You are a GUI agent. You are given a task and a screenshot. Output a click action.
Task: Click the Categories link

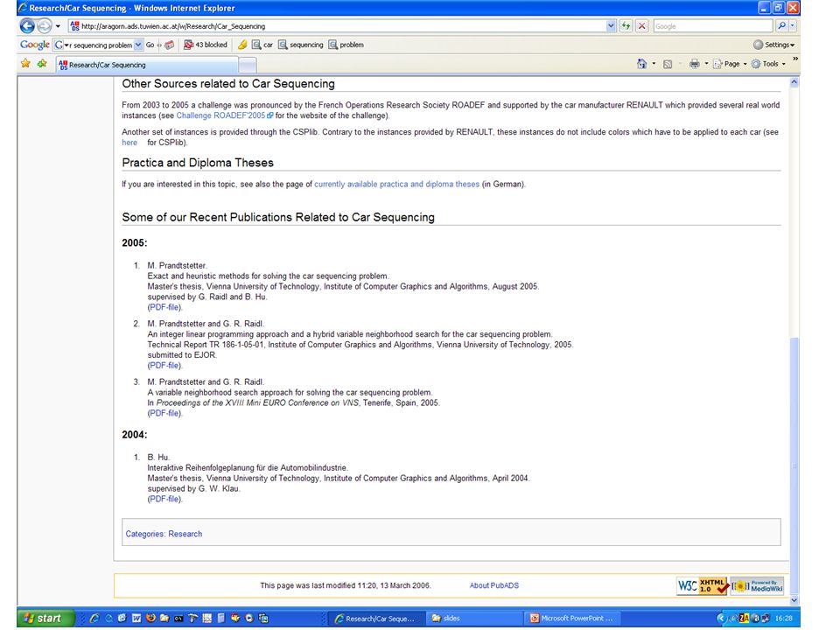tap(144, 534)
